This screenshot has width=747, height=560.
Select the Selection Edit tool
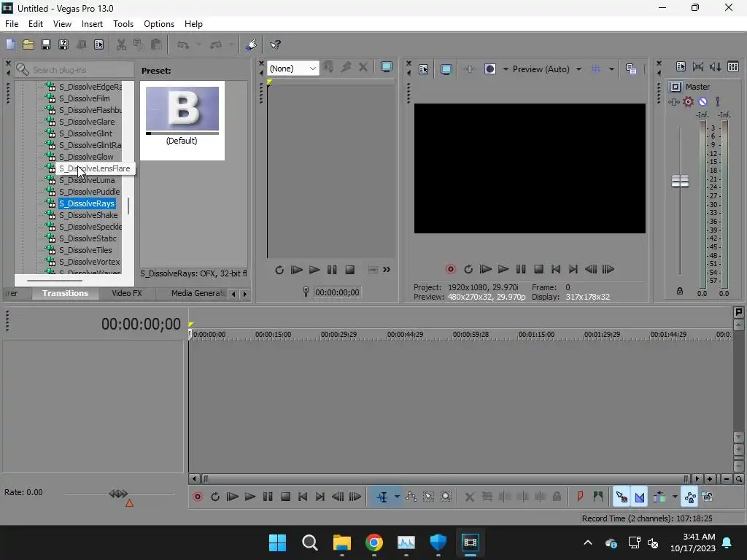click(428, 497)
